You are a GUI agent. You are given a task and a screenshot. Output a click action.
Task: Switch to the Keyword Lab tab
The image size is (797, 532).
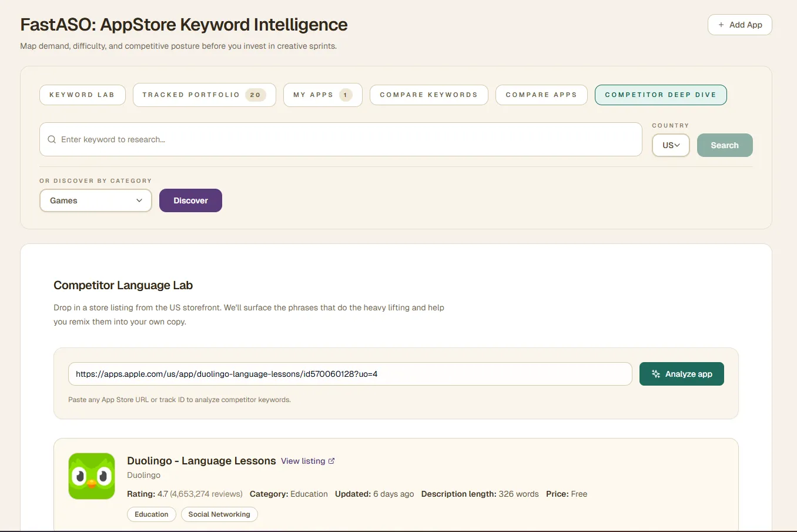(x=82, y=95)
